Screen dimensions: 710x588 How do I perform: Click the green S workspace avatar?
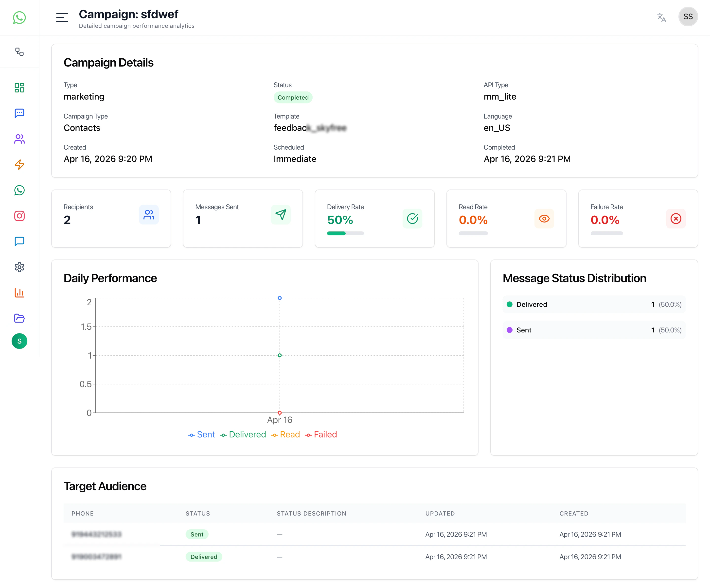click(x=19, y=341)
